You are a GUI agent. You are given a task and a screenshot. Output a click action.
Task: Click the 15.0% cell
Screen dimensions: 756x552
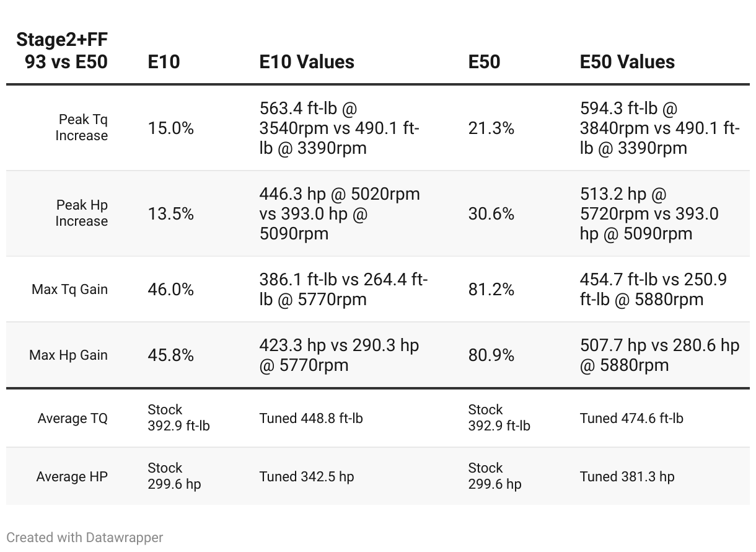tap(170, 128)
